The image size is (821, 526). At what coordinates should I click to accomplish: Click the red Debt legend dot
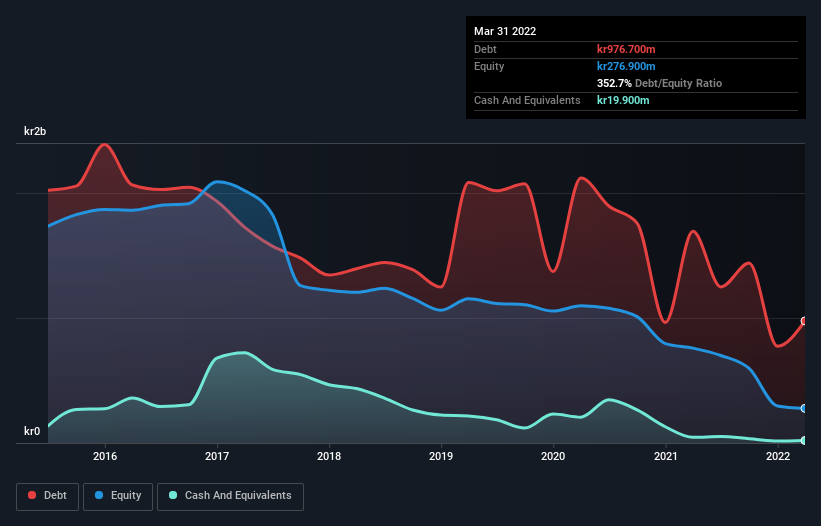click(32, 495)
